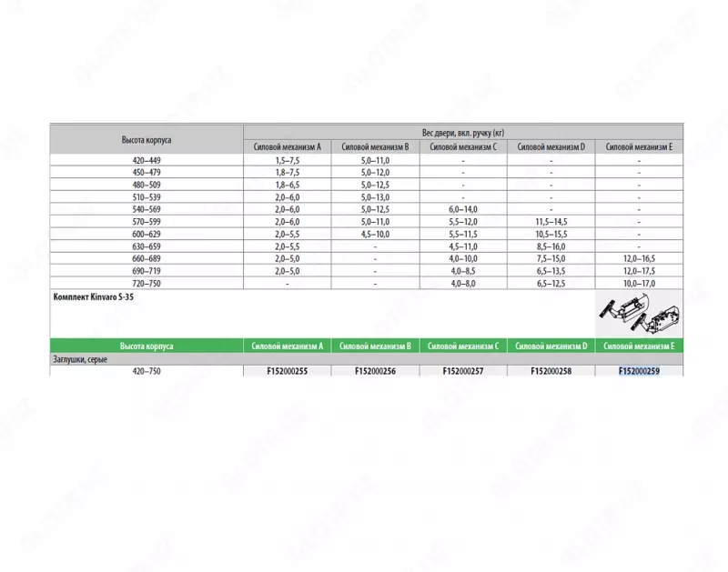The width and height of the screenshot is (728, 572).
Task: Select the highlighted part number F152000259
Action: [639, 371]
